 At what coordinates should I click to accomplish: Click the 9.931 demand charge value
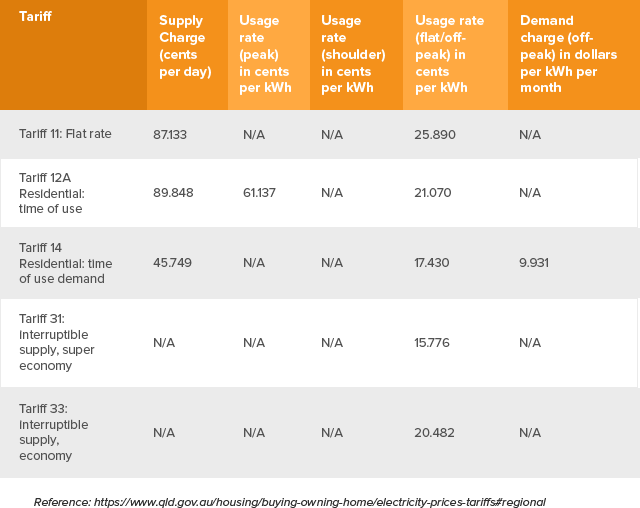(x=534, y=262)
